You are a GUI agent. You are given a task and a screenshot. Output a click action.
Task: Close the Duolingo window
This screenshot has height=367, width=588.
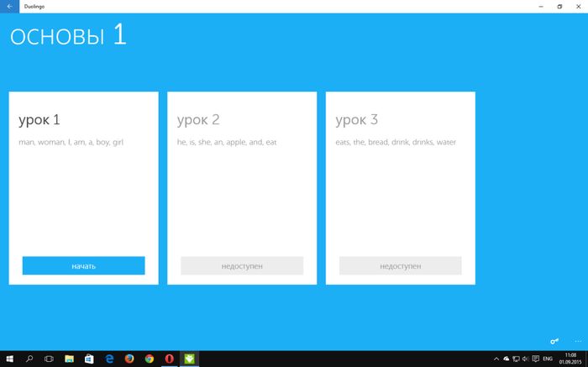pos(578,7)
